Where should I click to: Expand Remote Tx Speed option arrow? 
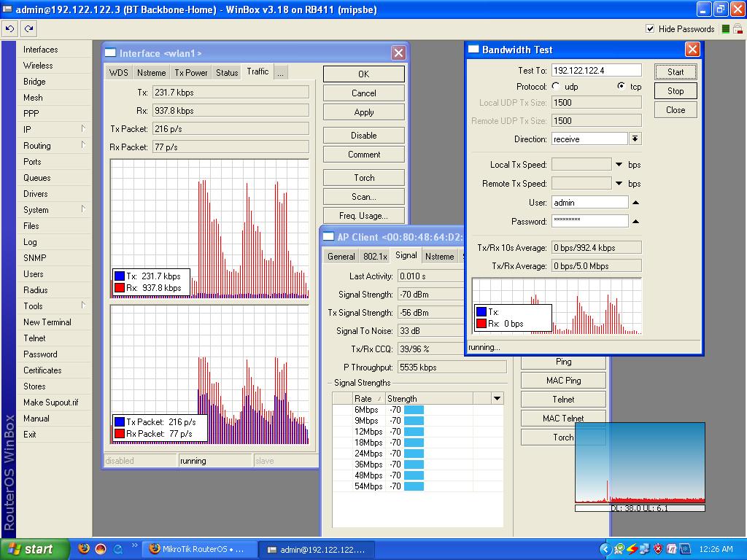click(619, 183)
